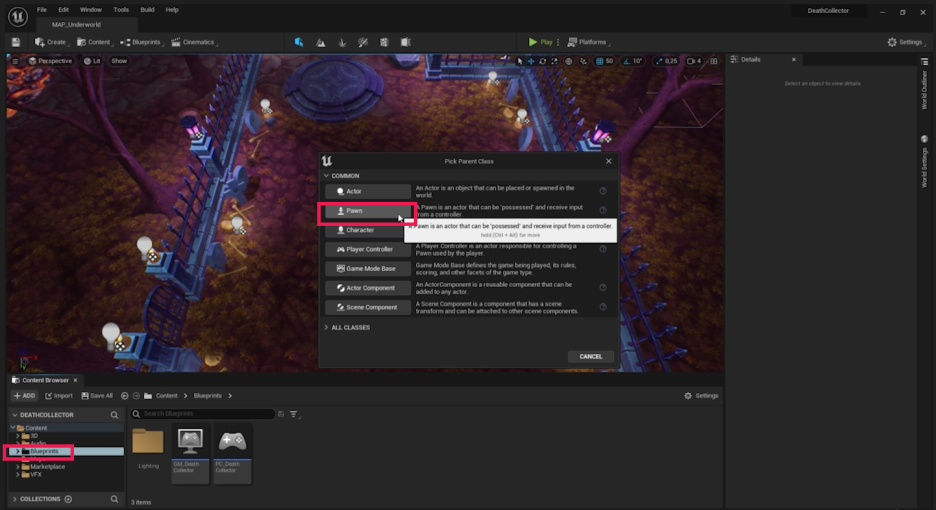The image size is (936, 510).
Task: Open the File menu
Action: [x=42, y=10]
